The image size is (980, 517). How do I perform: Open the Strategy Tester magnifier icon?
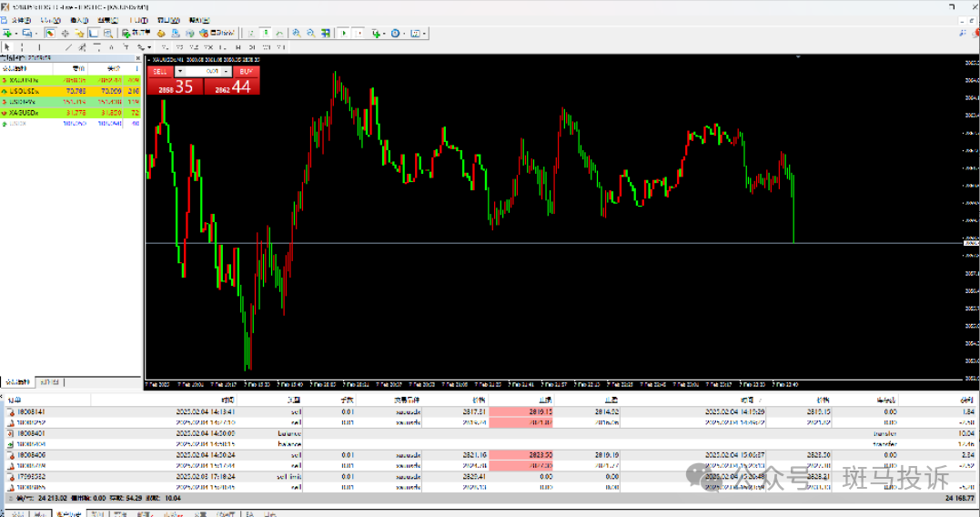(108, 33)
